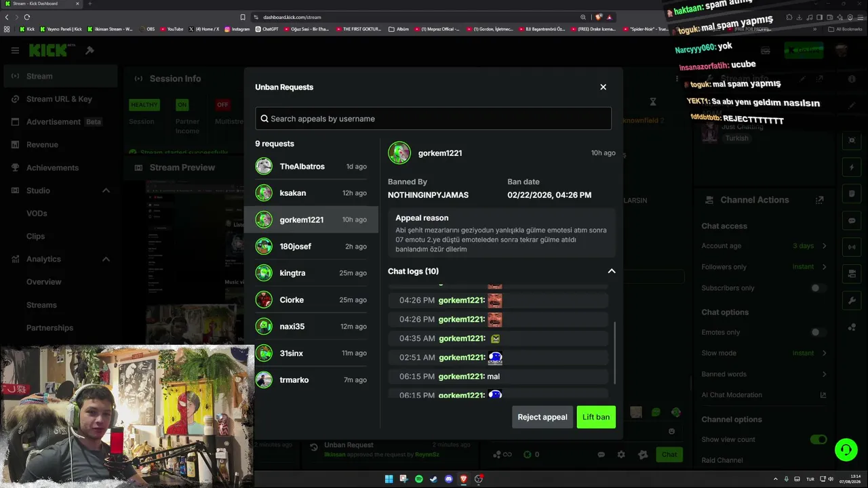Viewport: 868px width, 488px height.
Task: Collapse the Studio sidebar group
Action: 106,190
